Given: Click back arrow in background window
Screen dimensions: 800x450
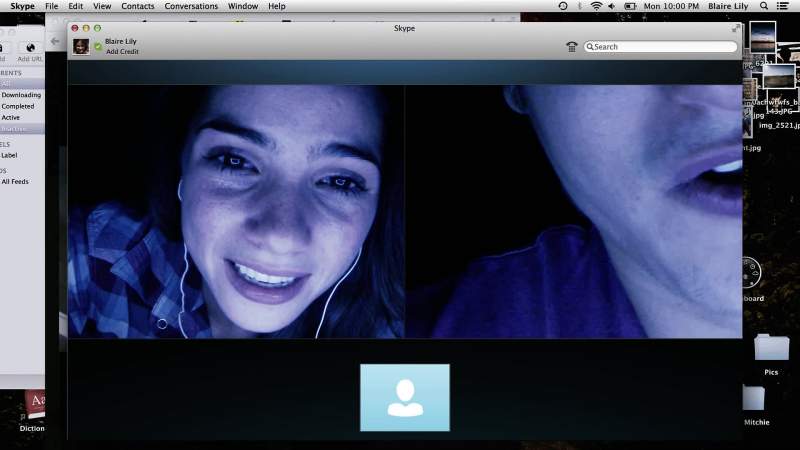Looking at the screenshot, I should [x=55, y=41].
